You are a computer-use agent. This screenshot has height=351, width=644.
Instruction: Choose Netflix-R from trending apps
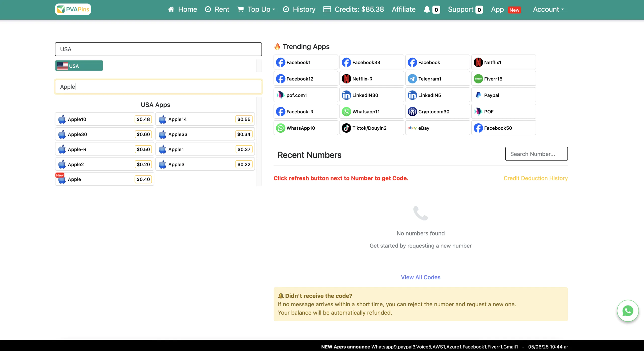[x=372, y=78]
